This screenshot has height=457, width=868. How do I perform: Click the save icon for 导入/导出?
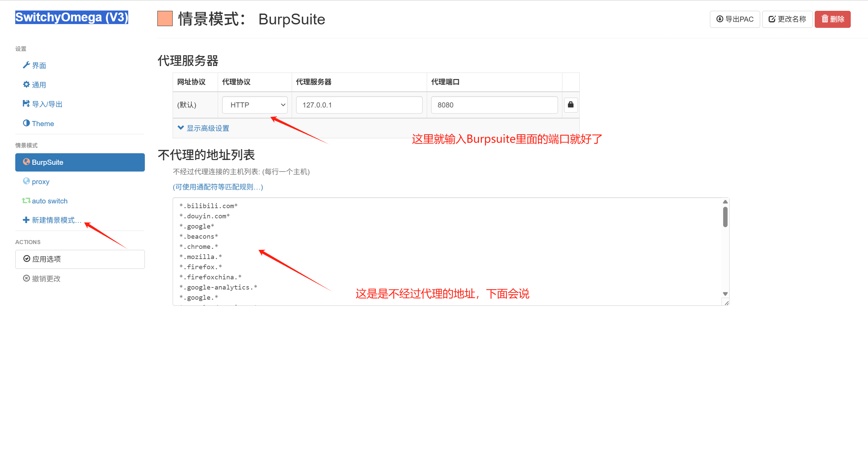point(26,104)
